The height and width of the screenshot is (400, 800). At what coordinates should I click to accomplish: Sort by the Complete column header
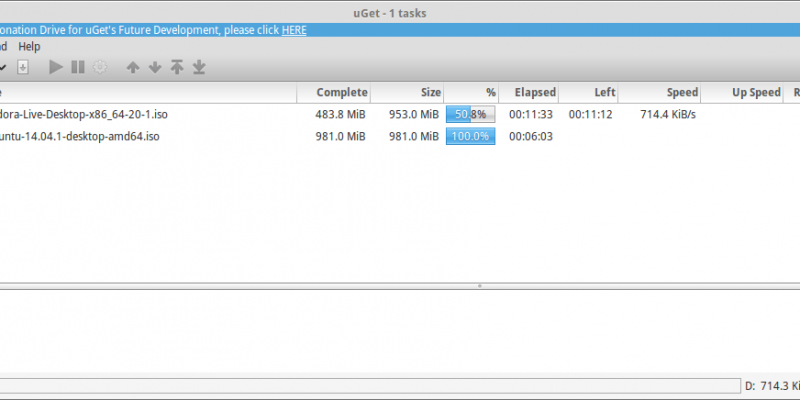(334, 92)
